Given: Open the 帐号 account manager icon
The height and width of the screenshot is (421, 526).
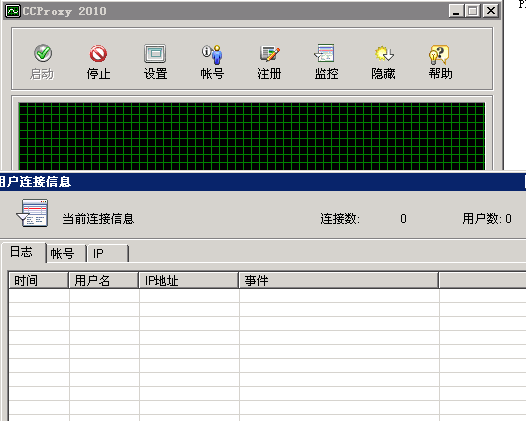Looking at the screenshot, I should point(212,54).
